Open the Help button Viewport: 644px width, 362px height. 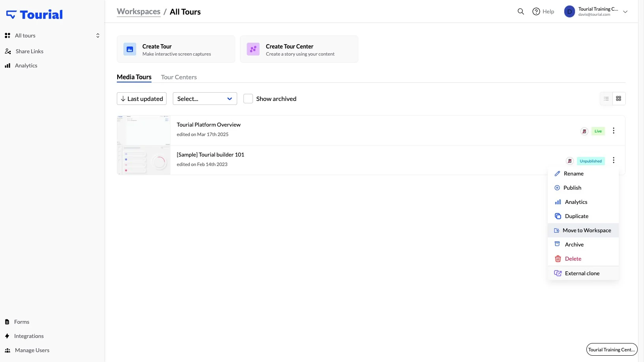[543, 11]
